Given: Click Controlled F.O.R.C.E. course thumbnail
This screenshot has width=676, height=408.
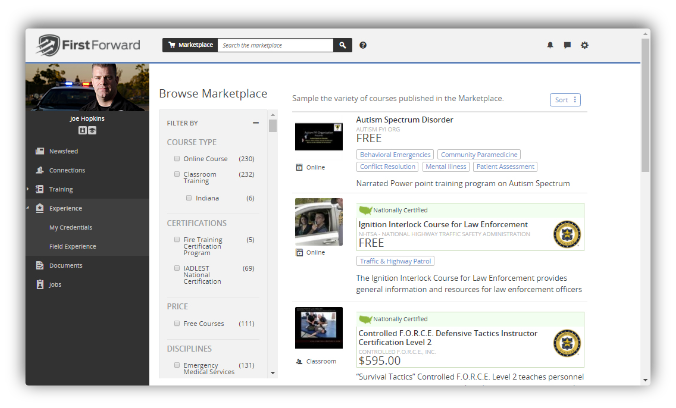Looking at the screenshot, I should [x=319, y=328].
